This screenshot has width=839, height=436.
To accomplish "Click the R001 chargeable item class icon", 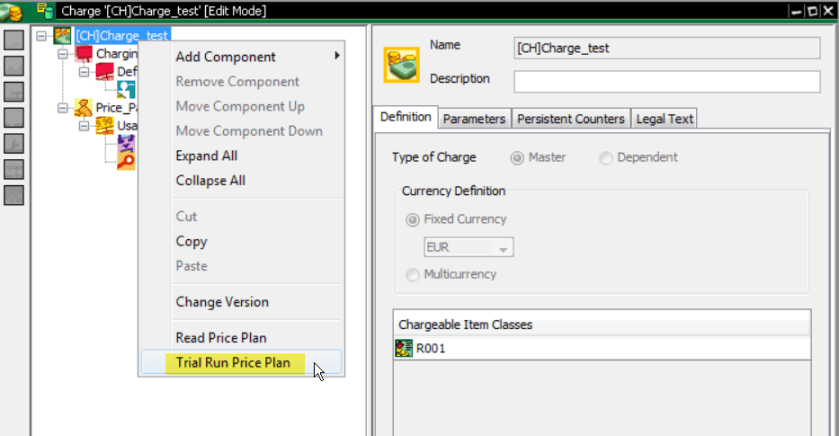I will tap(404, 348).
